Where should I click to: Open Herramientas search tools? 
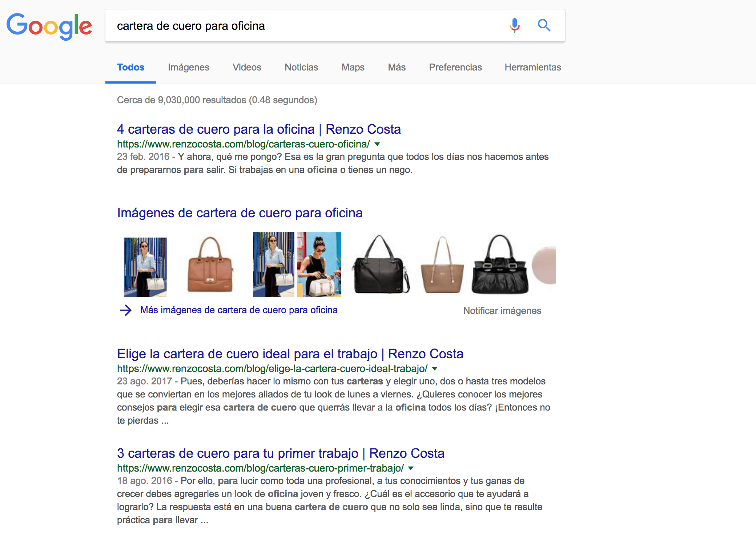pos(533,67)
